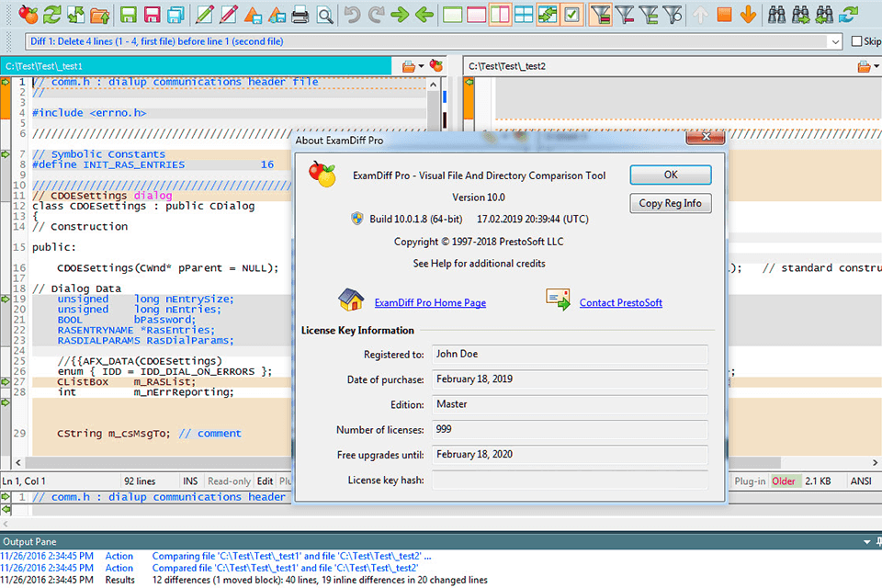Screen dimensions: 882x588
Task: Click the apple-and-orange Compare toolbar icon
Action: (28, 15)
